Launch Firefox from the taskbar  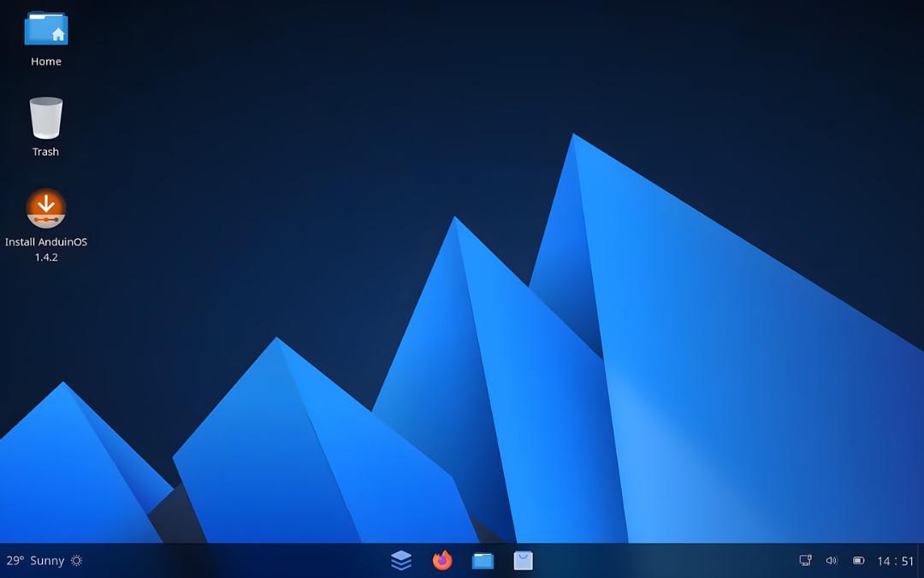click(442, 560)
